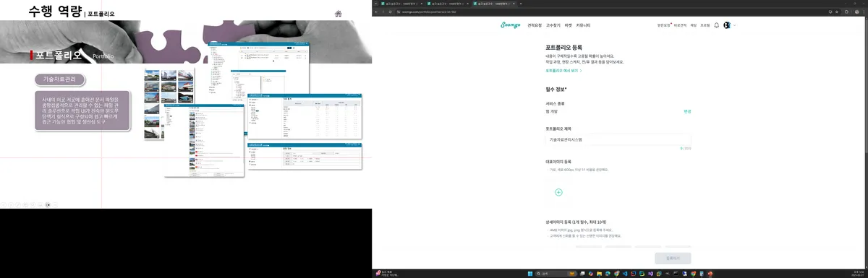Click the 수행 역량 slide title
Viewport: 868px width, 278px height.
click(54, 11)
